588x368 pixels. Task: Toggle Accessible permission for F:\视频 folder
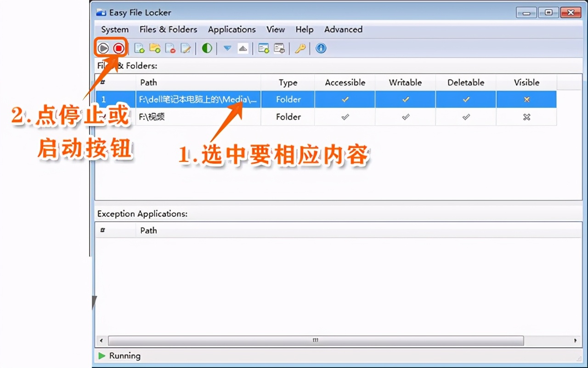coord(345,117)
